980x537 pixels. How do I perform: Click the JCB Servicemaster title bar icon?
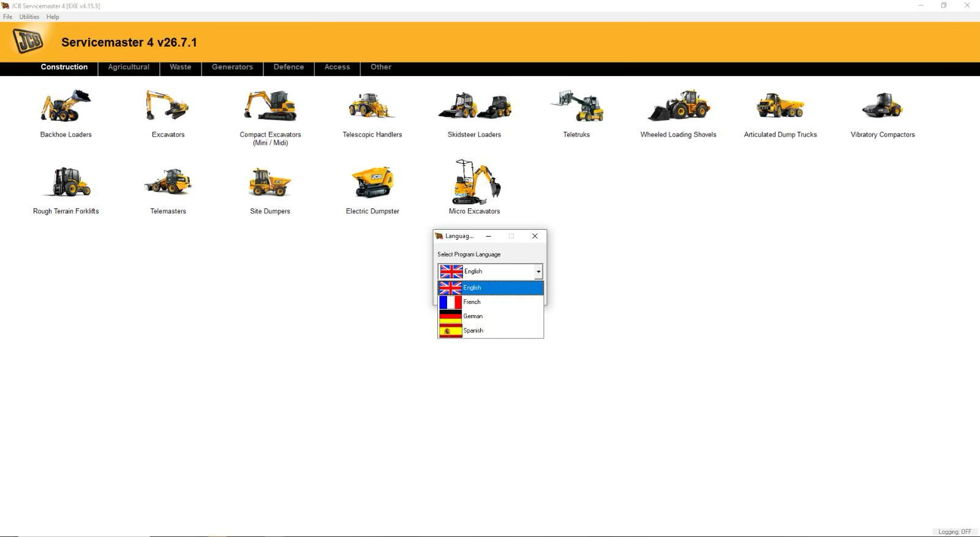(x=6, y=6)
